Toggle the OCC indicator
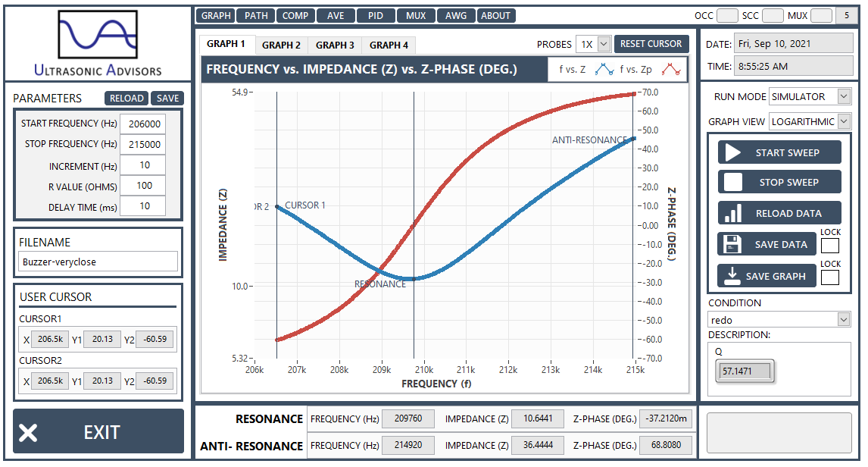 [x=727, y=15]
